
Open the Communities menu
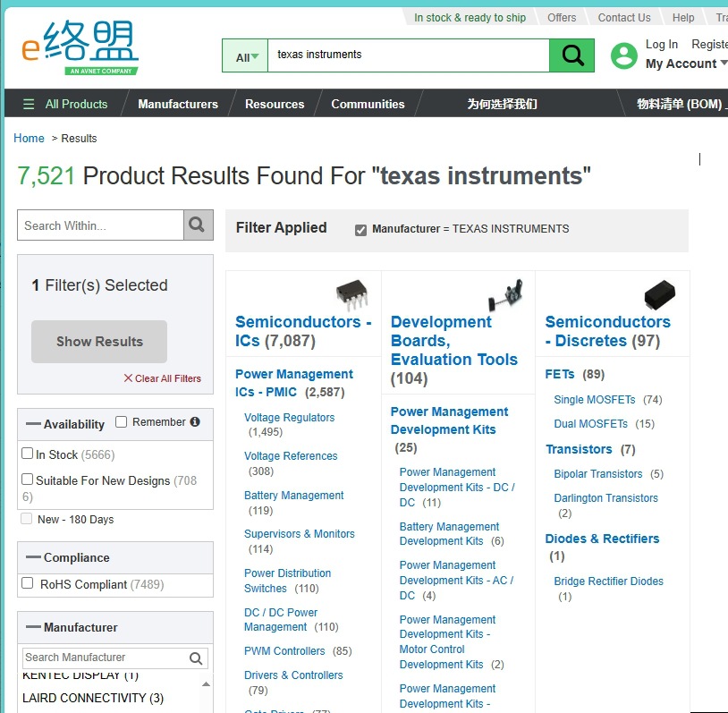pyautogui.click(x=368, y=104)
